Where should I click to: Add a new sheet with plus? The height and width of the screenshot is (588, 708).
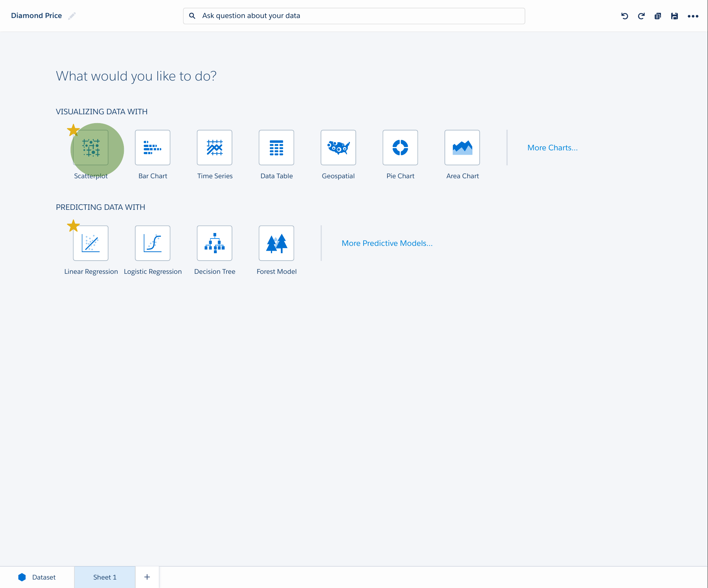pyautogui.click(x=147, y=577)
